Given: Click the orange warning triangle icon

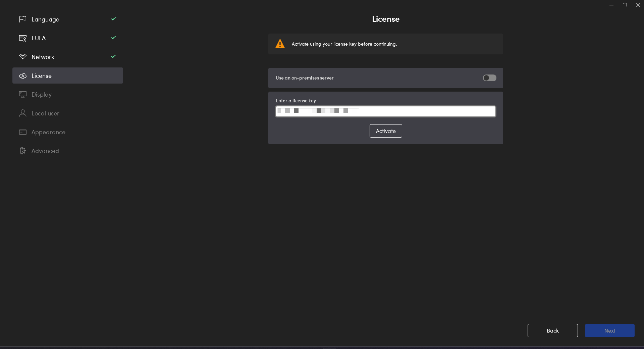Looking at the screenshot, I should tap(280, 44).
